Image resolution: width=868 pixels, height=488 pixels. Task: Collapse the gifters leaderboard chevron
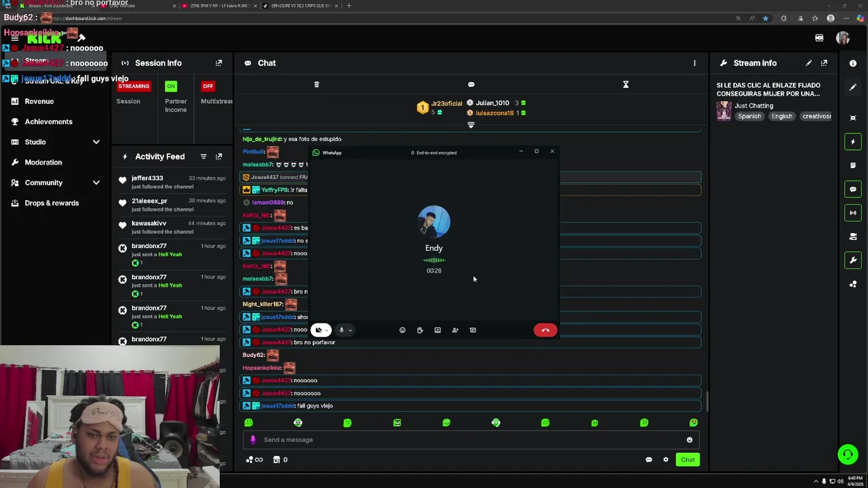coord(471,125)
